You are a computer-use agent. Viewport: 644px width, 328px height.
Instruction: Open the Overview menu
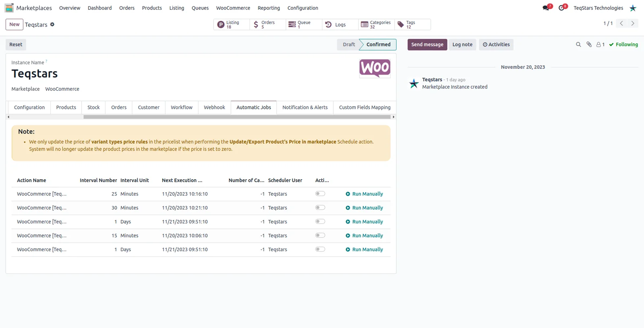point(70,8)
